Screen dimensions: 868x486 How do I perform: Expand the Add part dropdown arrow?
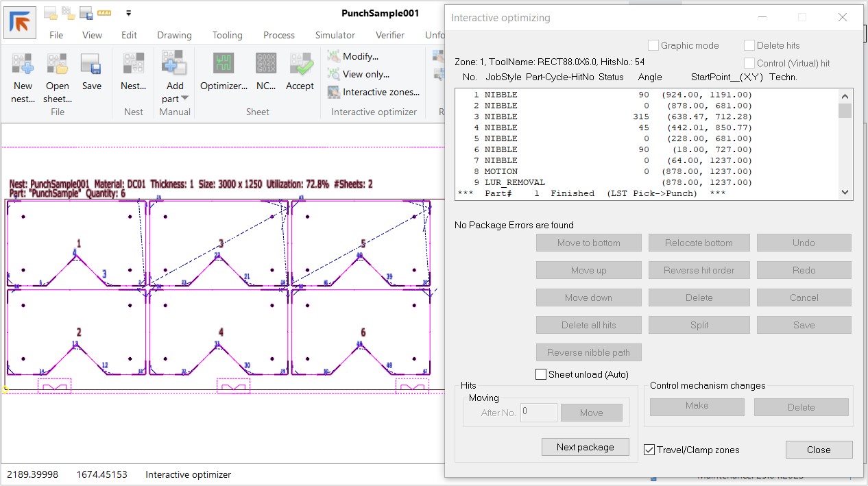point(184,99)
